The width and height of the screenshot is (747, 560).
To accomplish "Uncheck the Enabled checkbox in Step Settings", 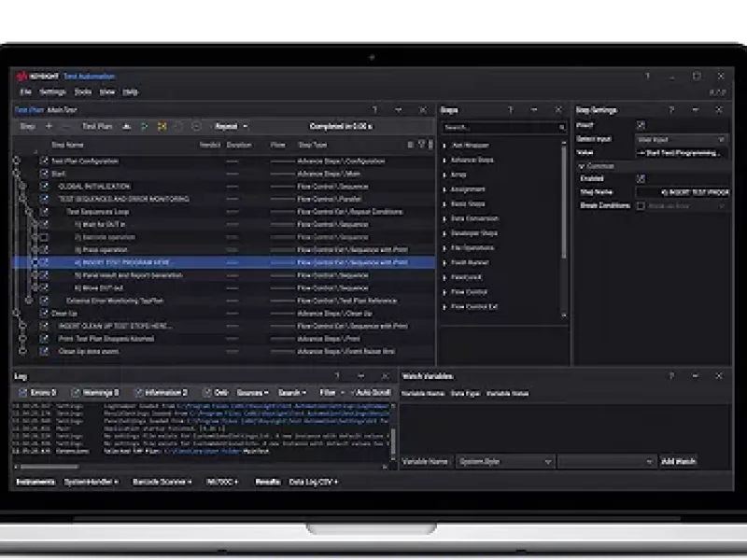I will click(641, 178).
